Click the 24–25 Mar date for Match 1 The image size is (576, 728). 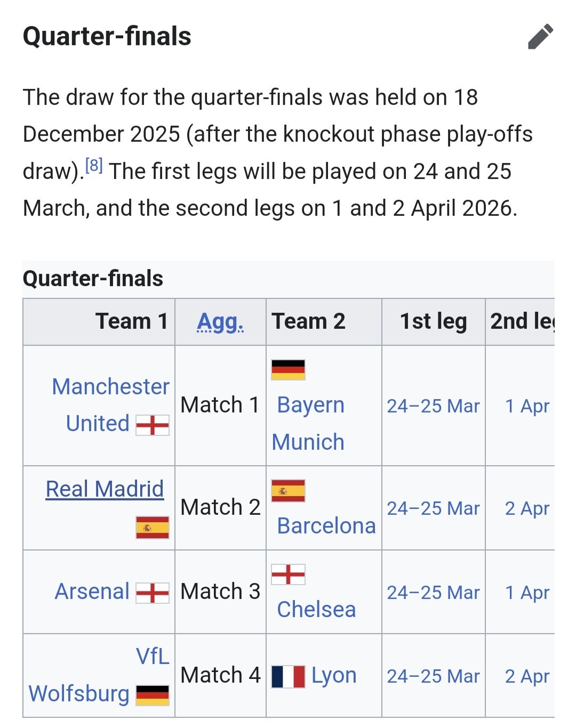click(x=433, y=406)
